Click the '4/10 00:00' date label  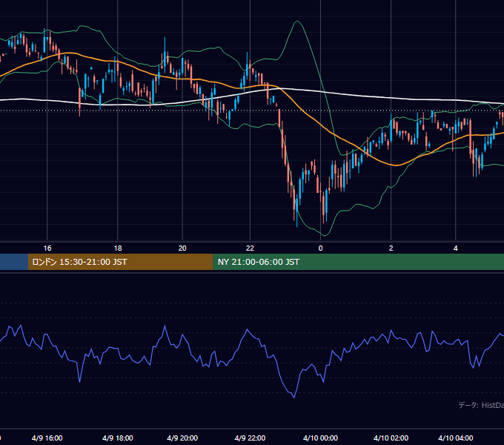coord(320,438)
